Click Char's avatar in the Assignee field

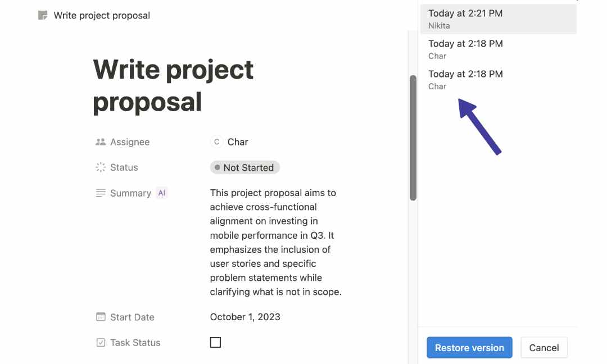(x=216, y=142)
